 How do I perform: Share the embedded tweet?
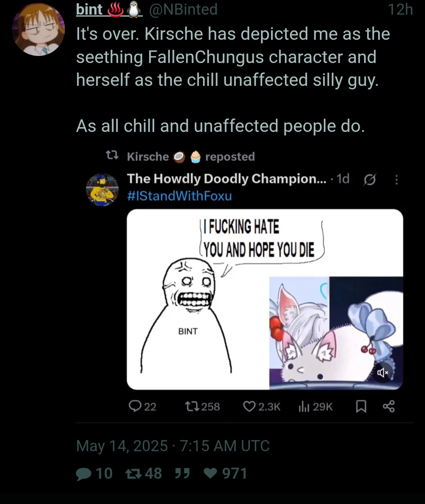click(x=388, y=406)
